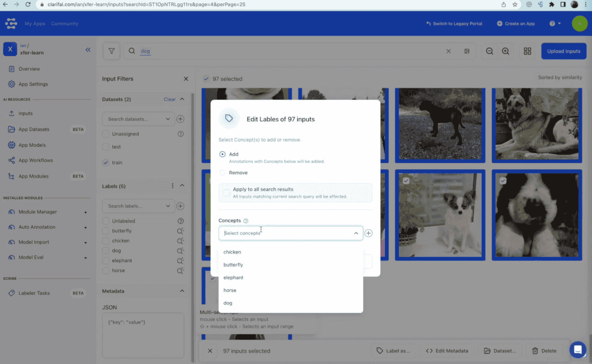Click the zoom in magnifier icon

506,51
